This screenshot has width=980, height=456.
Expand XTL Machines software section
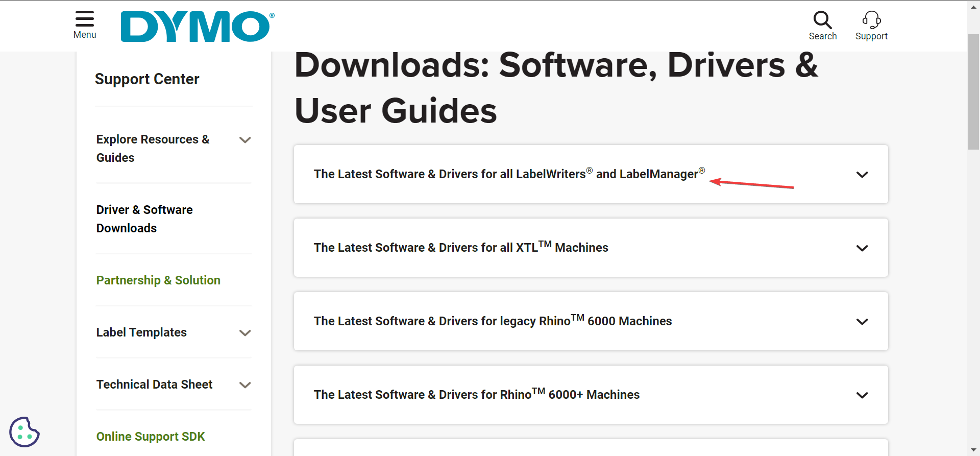tap(862, 248)
